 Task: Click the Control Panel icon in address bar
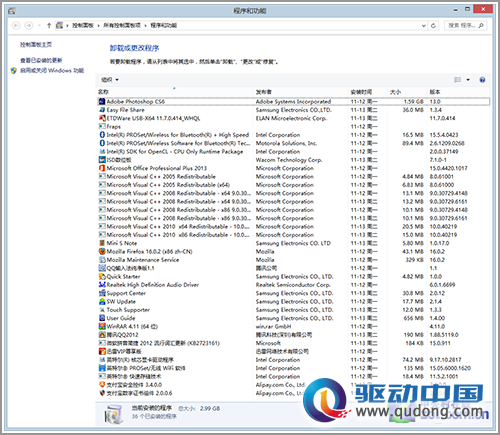[x=59, y=25]
